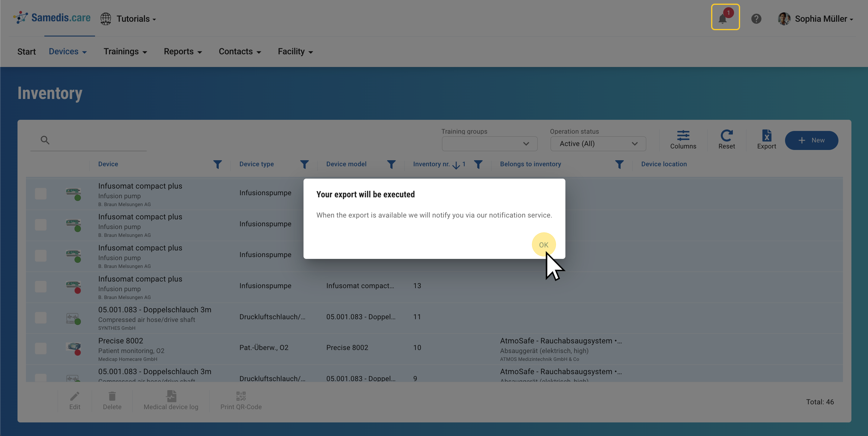Screen dimensions: 868x436
Task: Open the Operation status Active (All) dropdown
Action: pyautogui.click(x=598, y=144)
